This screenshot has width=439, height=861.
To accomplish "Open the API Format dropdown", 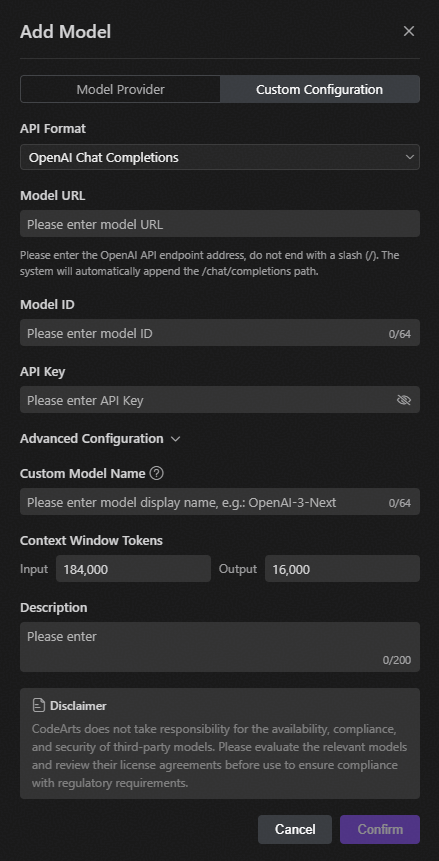I will pyautogui.click(x=220, y=157).
